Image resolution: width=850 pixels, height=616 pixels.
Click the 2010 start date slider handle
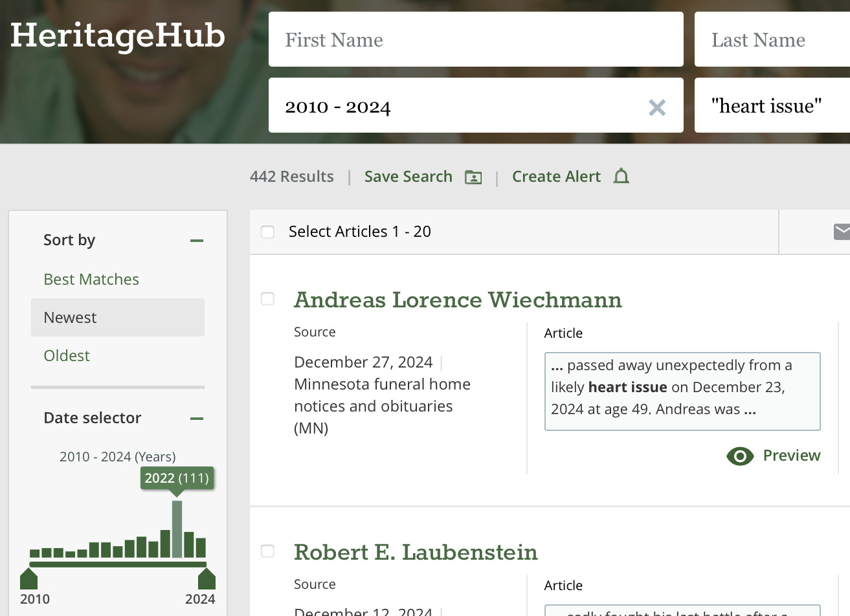pyautogui.click(x=29, y=578)
